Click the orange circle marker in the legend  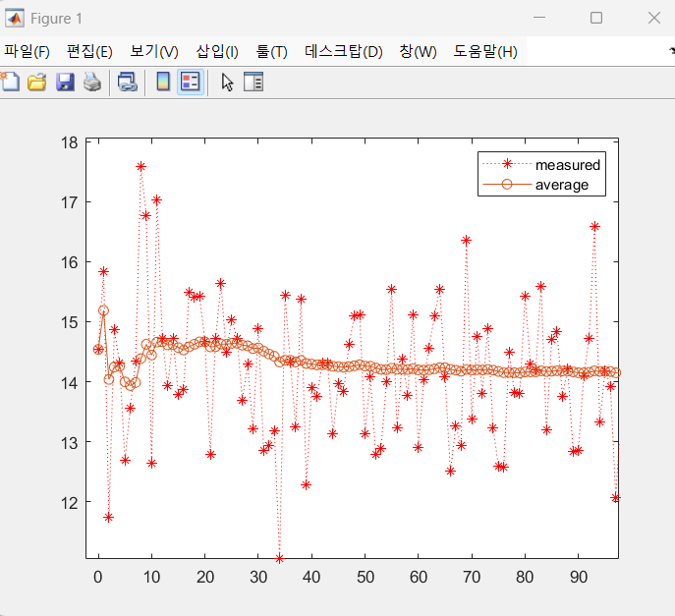point(507,185)
